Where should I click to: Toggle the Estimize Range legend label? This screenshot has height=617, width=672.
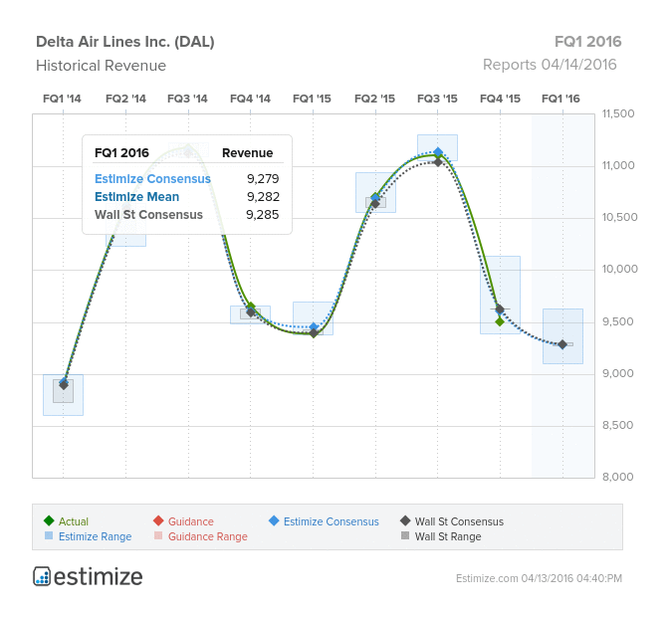click(x=96, y=536)
